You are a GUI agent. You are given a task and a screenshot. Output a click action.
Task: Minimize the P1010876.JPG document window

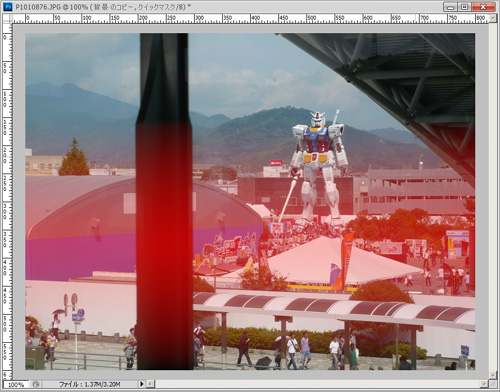tap(451, 7)
